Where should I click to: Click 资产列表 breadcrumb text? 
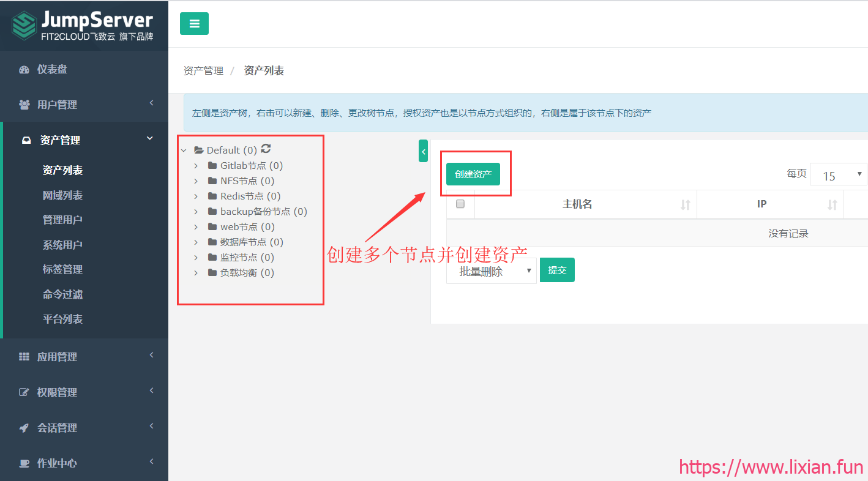tap(264, 70)
